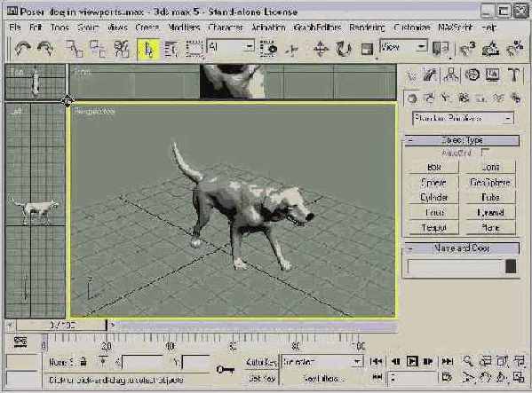Open the MAXScript menu
Image resolution: width=532 pixels, height=393 pixels.
pos(455,28)
